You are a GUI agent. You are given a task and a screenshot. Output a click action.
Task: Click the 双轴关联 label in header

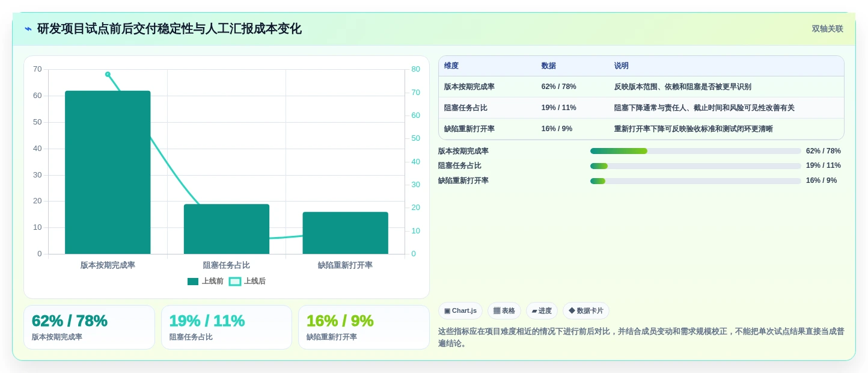coord(827,29)
